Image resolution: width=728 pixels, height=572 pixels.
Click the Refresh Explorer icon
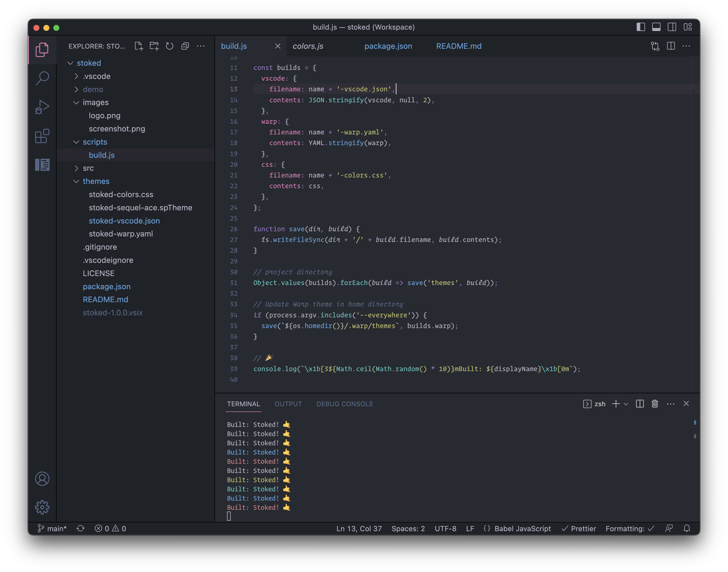170,46
